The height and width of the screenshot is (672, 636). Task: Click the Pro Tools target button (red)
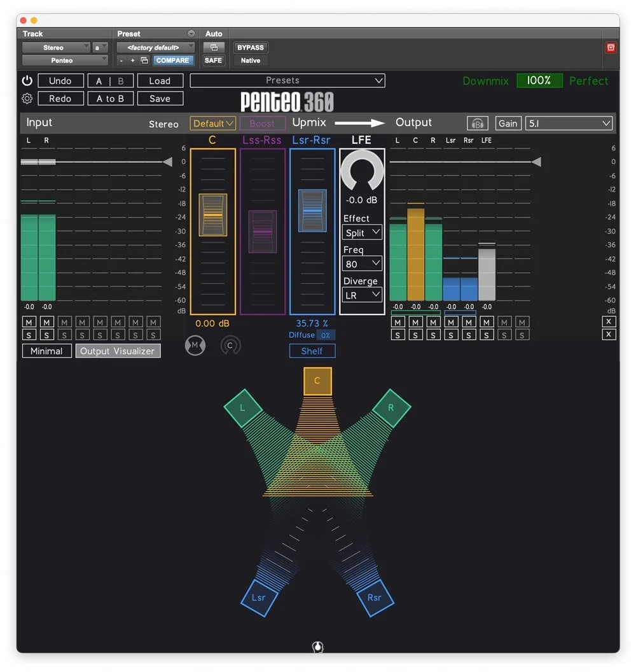611,48
